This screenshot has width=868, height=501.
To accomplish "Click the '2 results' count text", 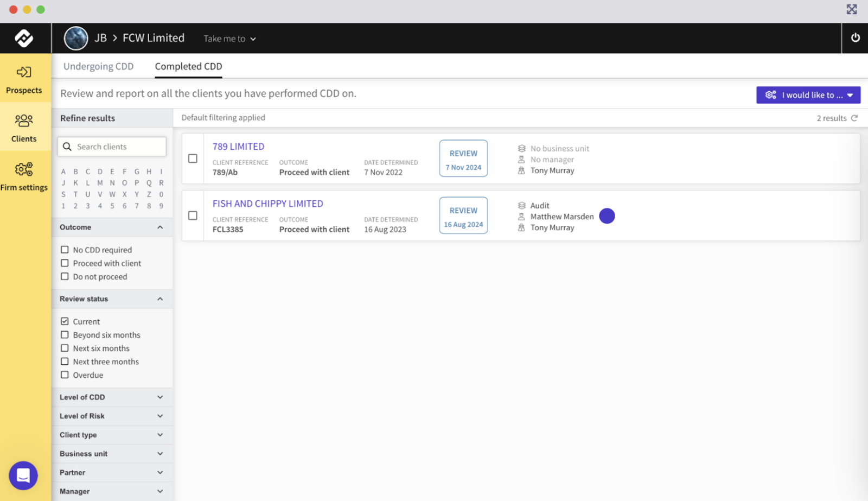I will pyautogui.click(x=832, y=118).
